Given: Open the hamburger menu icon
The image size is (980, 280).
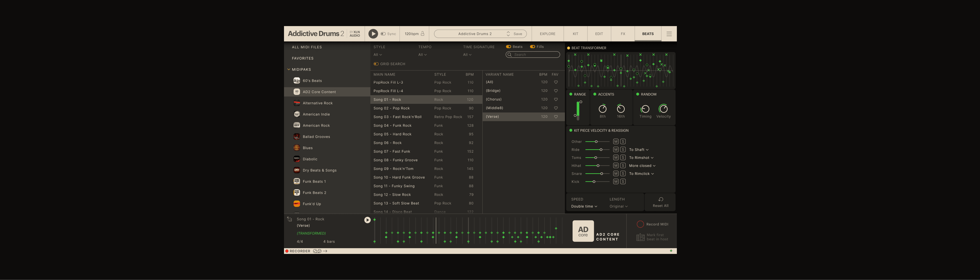Looking at the screenshot, I should tap(669, 34).
